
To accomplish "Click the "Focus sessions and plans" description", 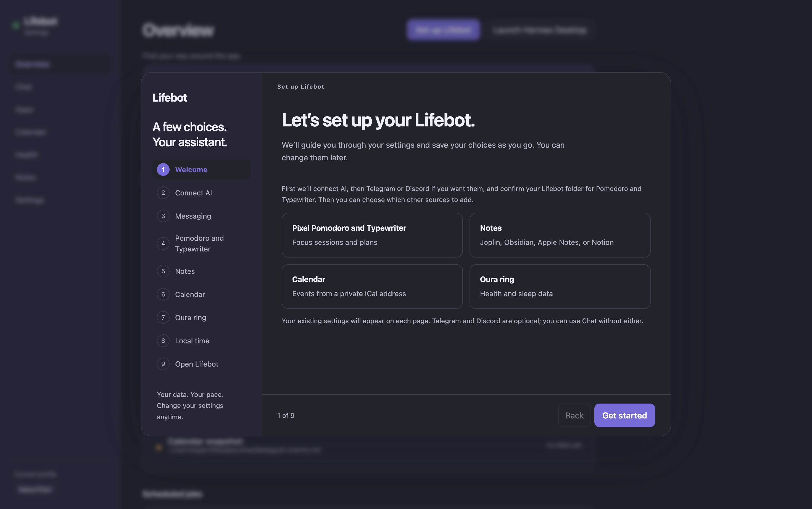I will 334,242.
